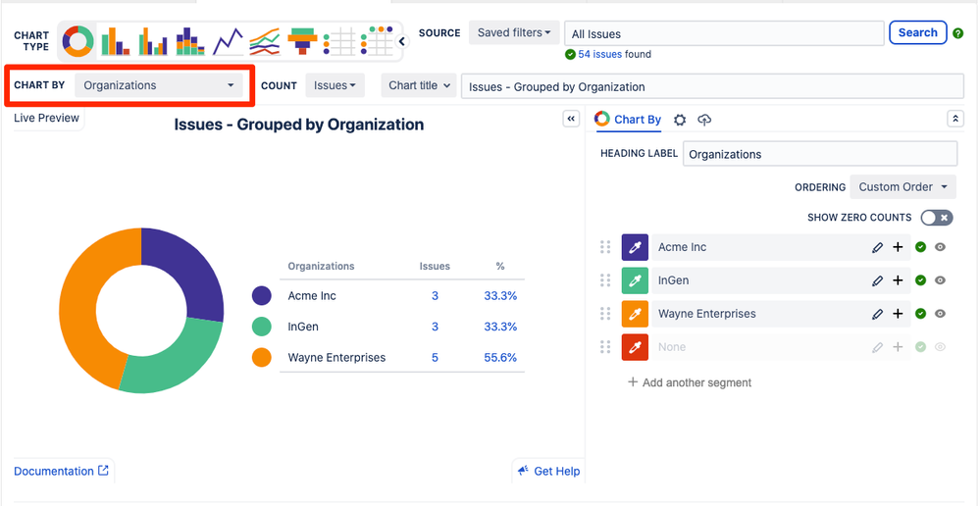
Task: Open the Count Issues dropdown
Action: point(335,85)
